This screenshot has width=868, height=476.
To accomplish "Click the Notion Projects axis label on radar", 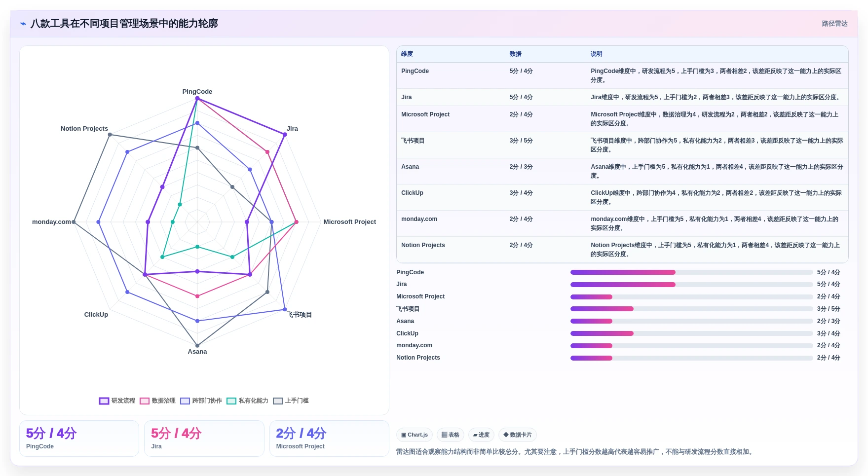I will click(x=84, y=129).
